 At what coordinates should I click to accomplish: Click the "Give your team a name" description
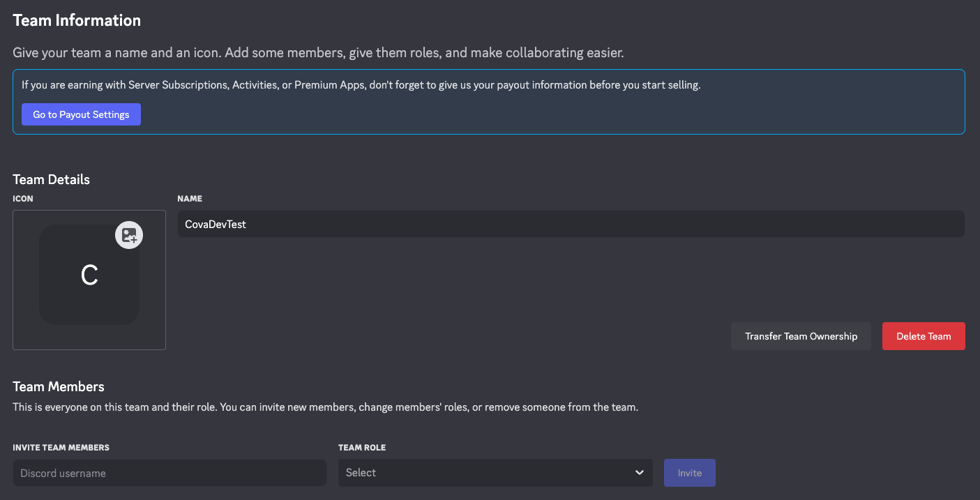(318, 53)
